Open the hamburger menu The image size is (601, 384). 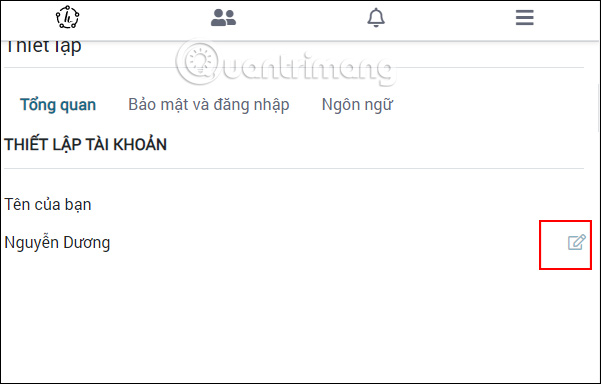pyautogui.click(x=524, y=18)
